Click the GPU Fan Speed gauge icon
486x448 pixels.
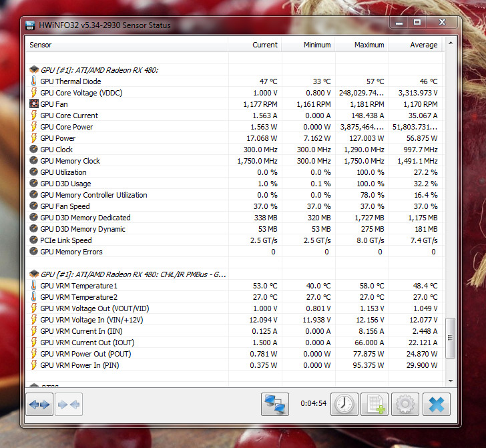33,206
